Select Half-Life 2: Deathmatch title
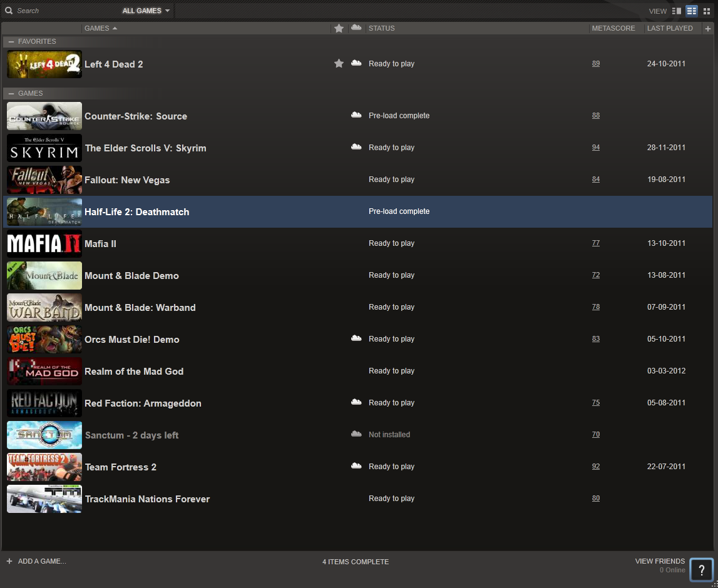 pos(136,212)
